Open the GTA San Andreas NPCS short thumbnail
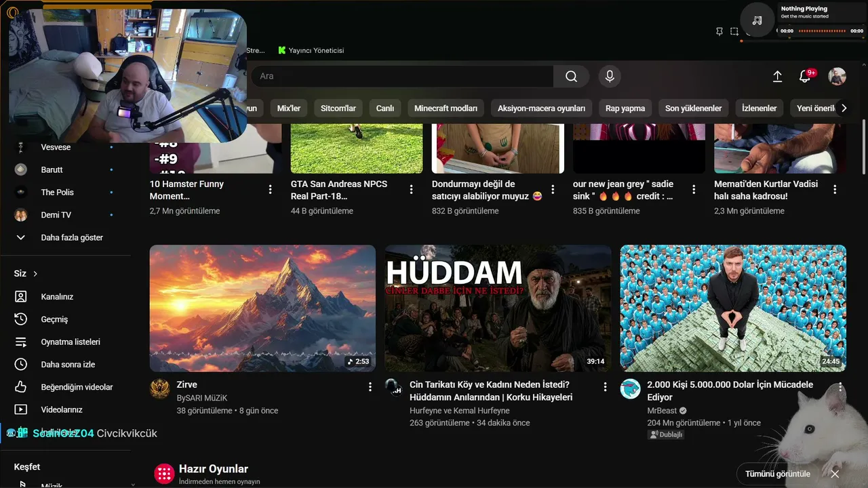 pos(357,148)
